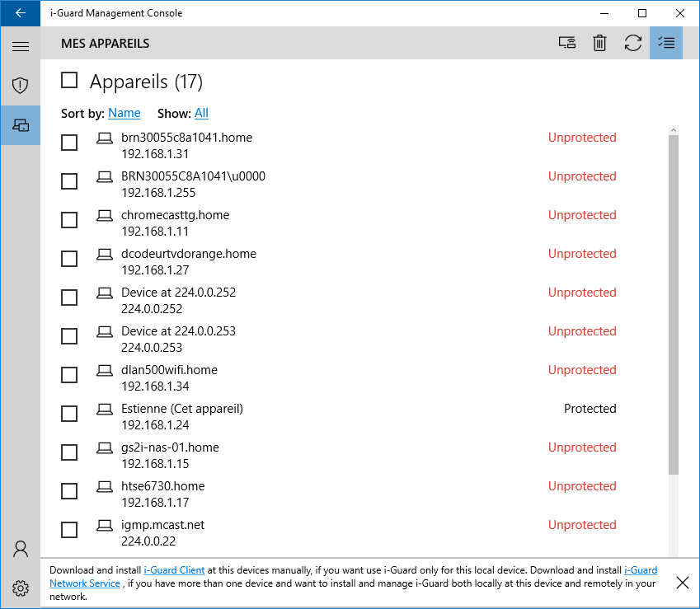Screen dimensions: 700x609
Task: Open the Show All filter dropdown
Action: 201,113
